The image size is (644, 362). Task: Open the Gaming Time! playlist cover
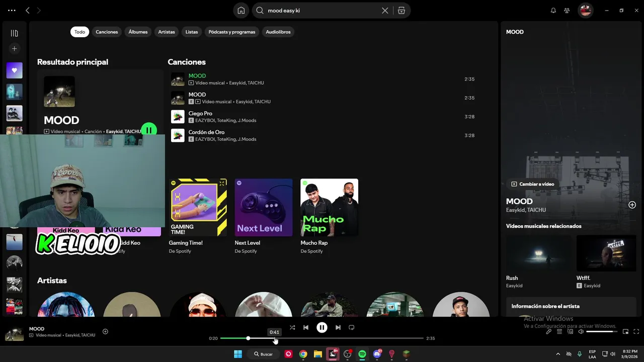[198, 207]
